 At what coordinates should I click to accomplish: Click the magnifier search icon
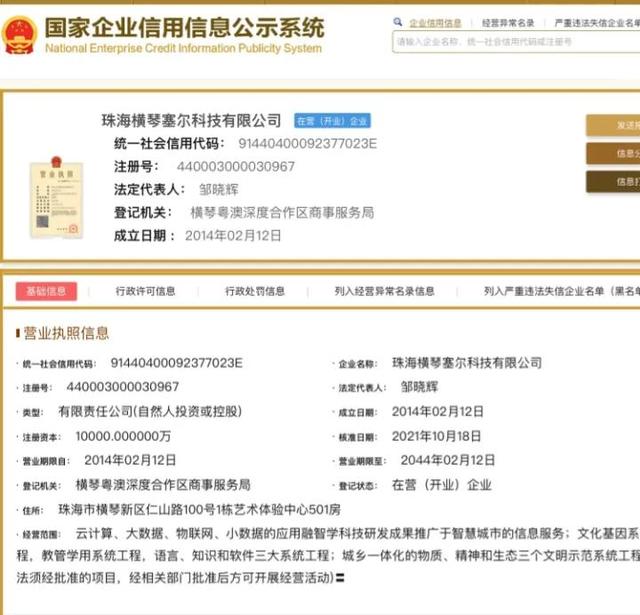tap(398, 22)
